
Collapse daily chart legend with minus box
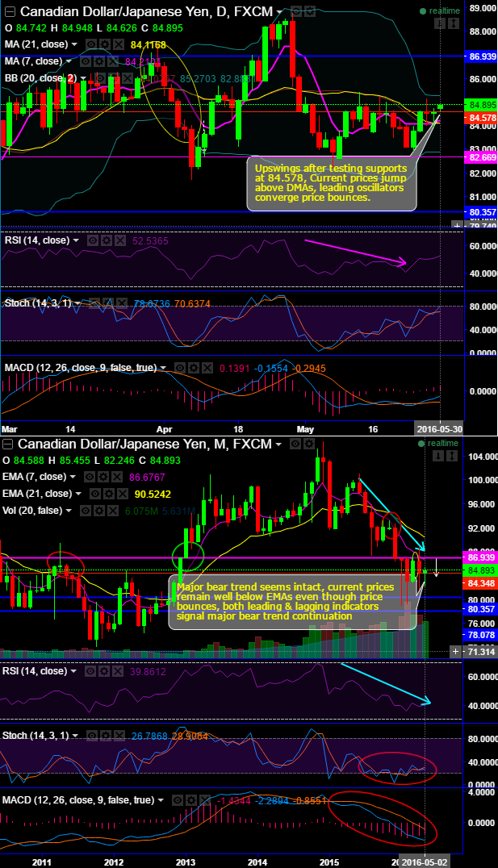[10, 11]
